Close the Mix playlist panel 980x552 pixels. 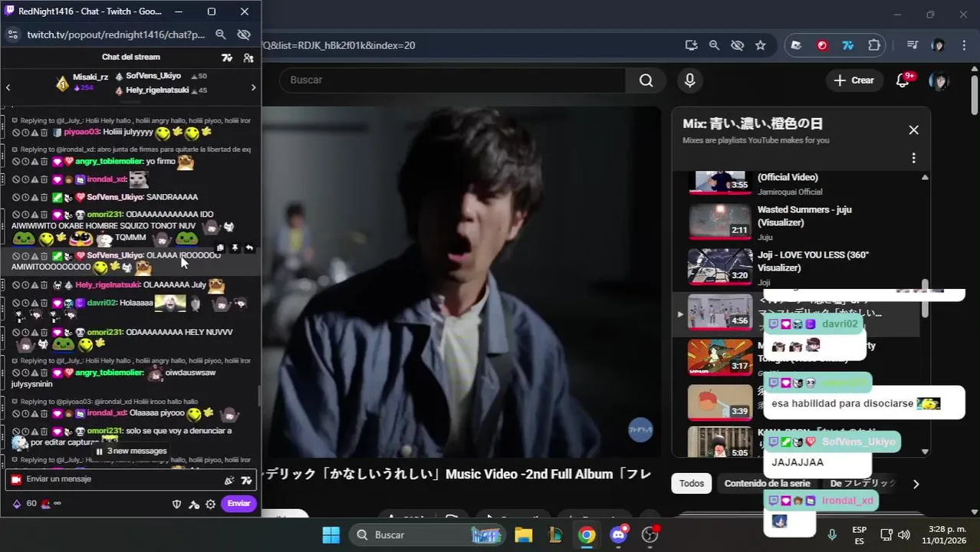(x=913, y=130)
